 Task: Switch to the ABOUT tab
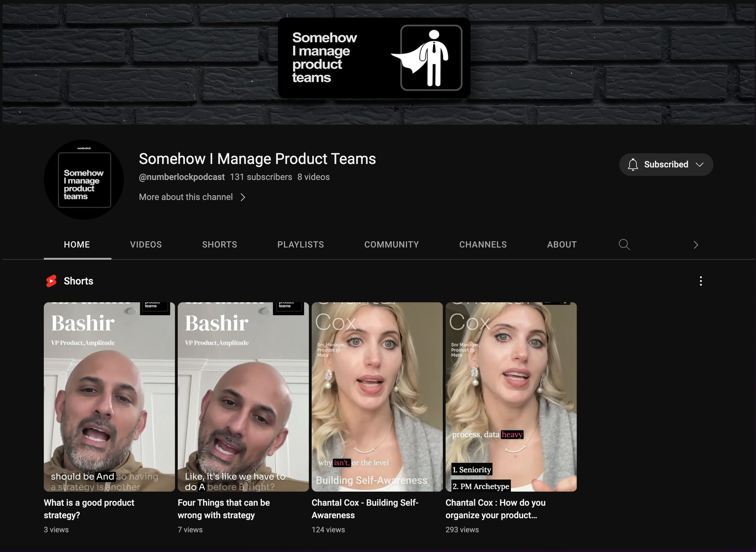pos(562,245)
